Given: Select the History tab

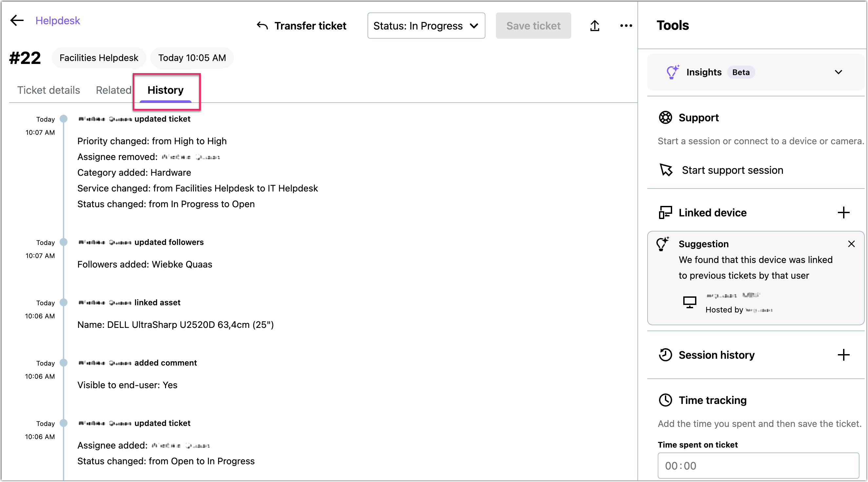Looking at the screenshot, I should (x=165, y=90).
